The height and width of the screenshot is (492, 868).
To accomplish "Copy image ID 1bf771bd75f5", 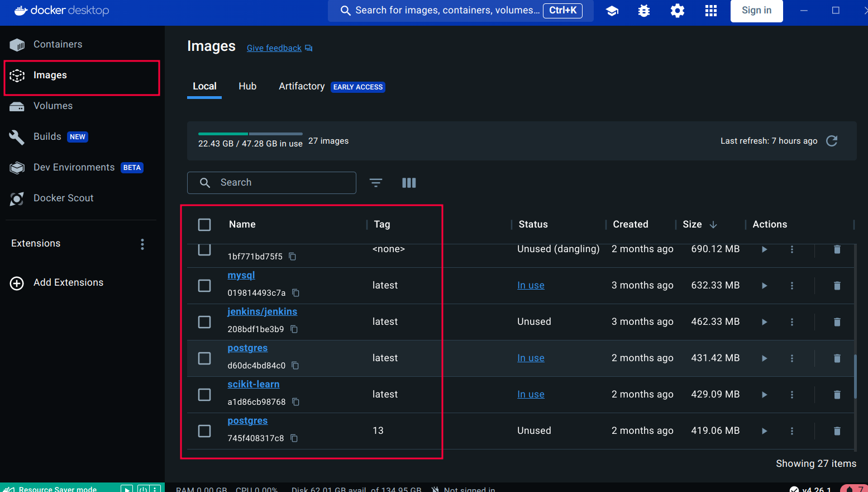I will [292, 257].
